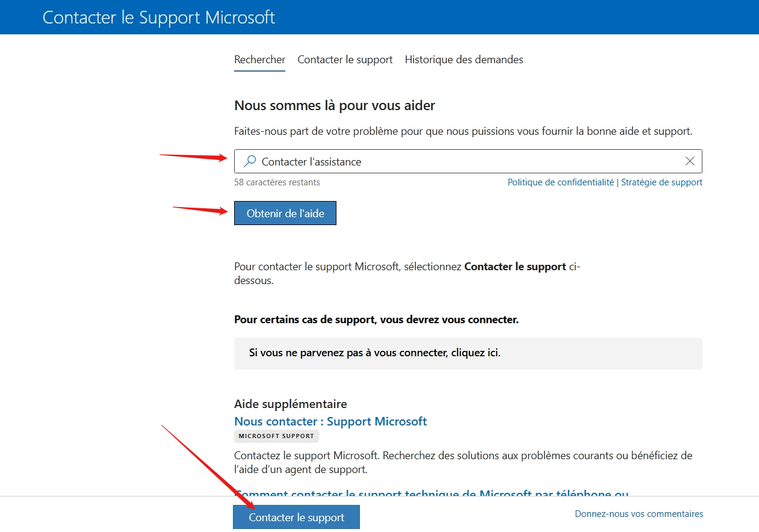Screen dimensions: 759x532
Task: Open the Stratégie de support link
Action: [x=661, y=182]
